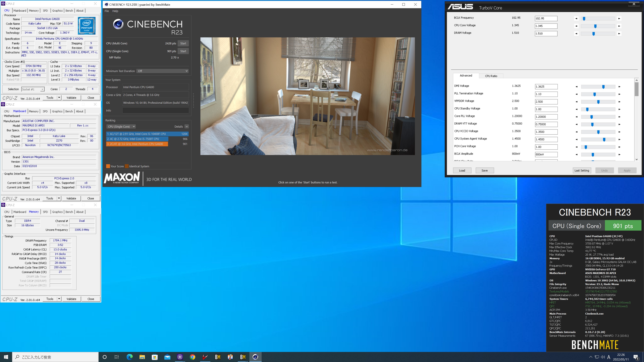Open Tools dropdown arrow in CPU-Z Mainboard window

[59, 198]
